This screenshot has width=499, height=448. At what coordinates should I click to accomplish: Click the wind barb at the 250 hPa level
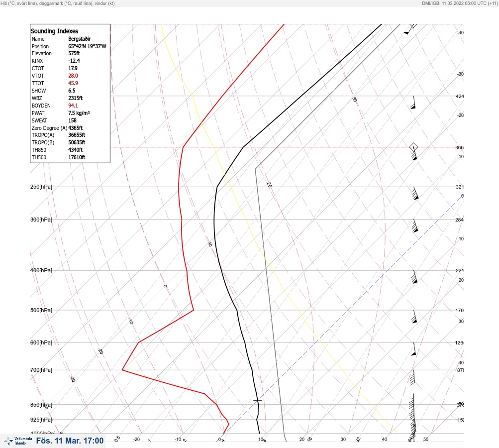[415, 193]
